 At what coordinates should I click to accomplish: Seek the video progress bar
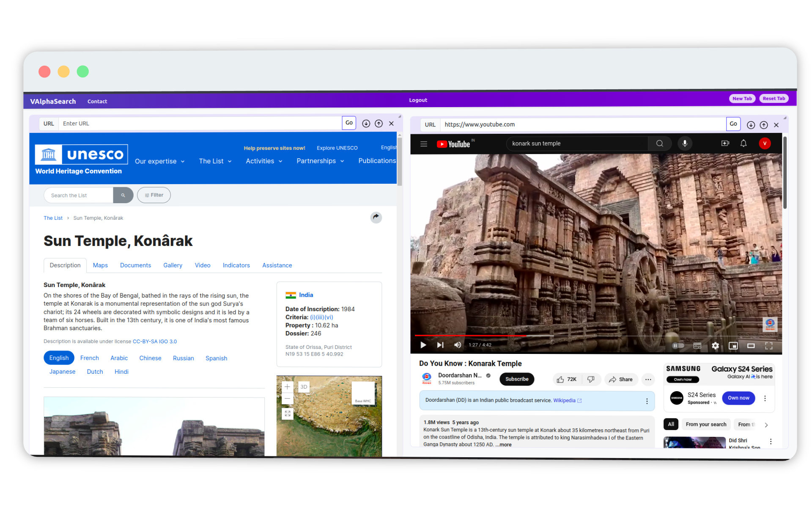click(x=596, y=336)
